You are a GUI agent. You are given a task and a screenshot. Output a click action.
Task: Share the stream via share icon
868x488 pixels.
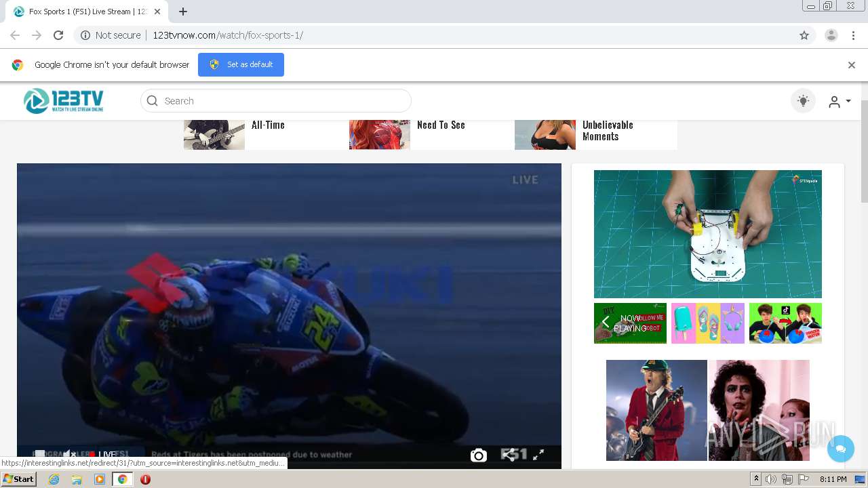point(509,455)
